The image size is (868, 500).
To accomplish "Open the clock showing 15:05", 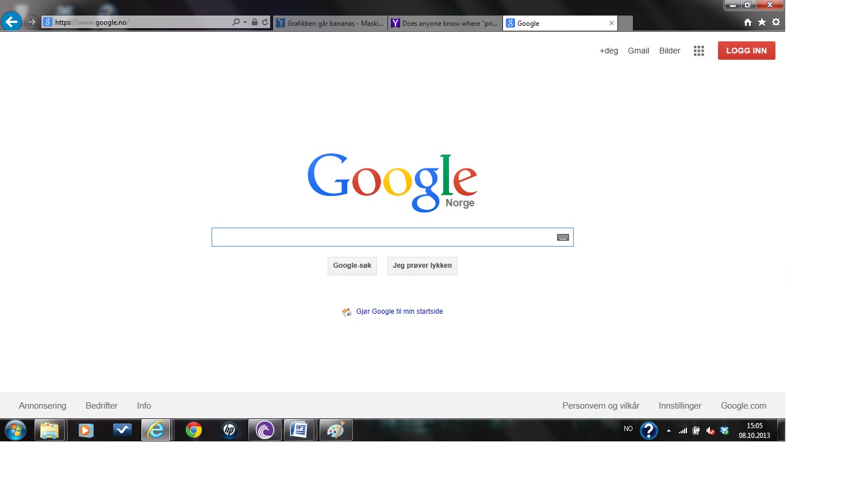I will coord(754,430).
